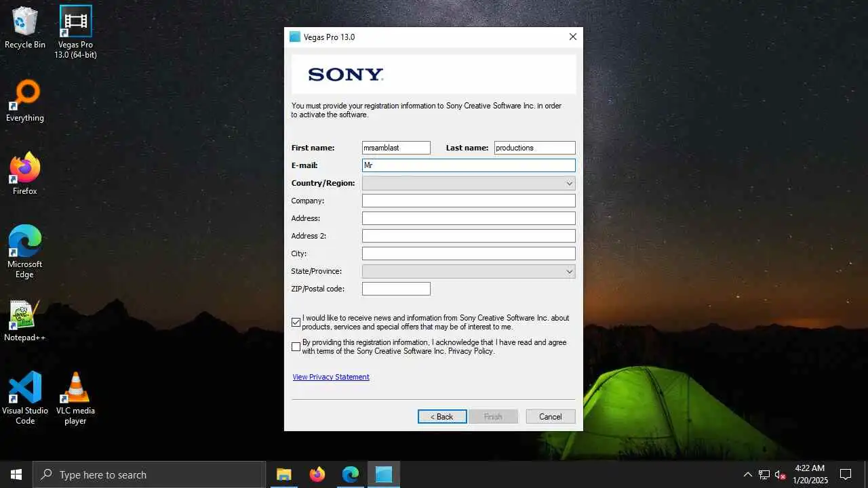Launch Edge from the taskbar
The height and width of the screenshot is (488, 868).
(x=350, y=474)
